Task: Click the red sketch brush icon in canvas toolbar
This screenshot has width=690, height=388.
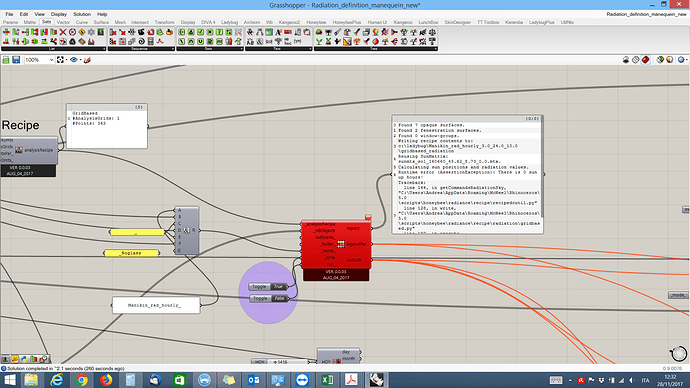Action: 87,60
